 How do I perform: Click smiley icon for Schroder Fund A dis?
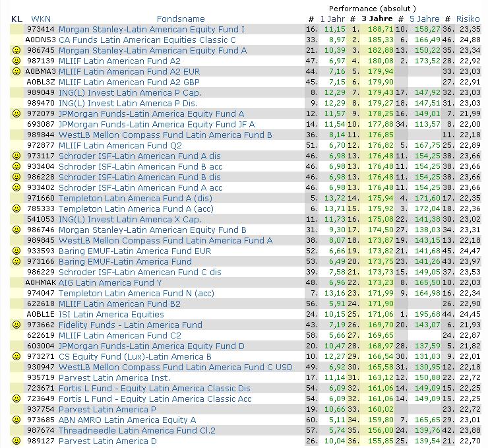pos(16,156)
